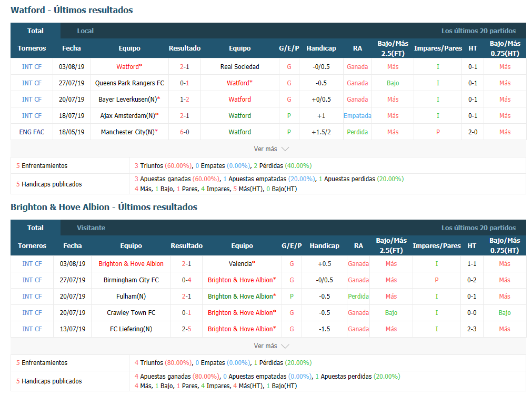Expand Watford's 'Ver más' results chevron
The height and width of the screenshot is (395, 532).
[285, 149]
